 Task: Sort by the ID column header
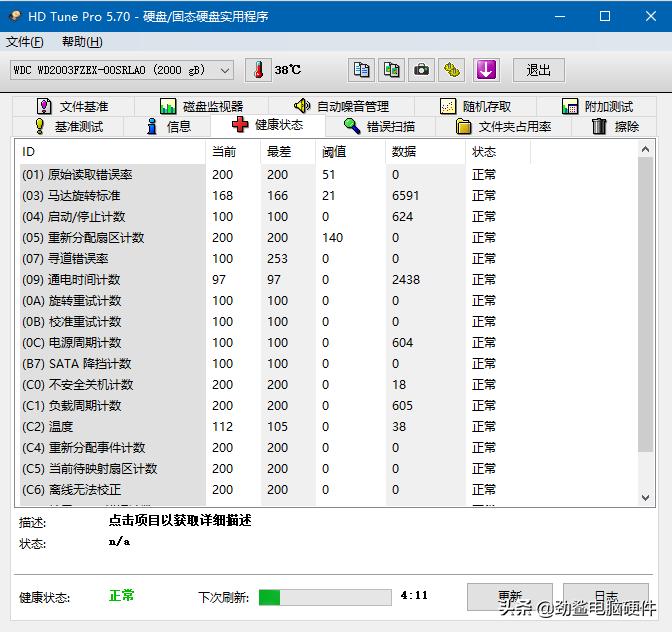pyautogui.click(x=112, y=152)
